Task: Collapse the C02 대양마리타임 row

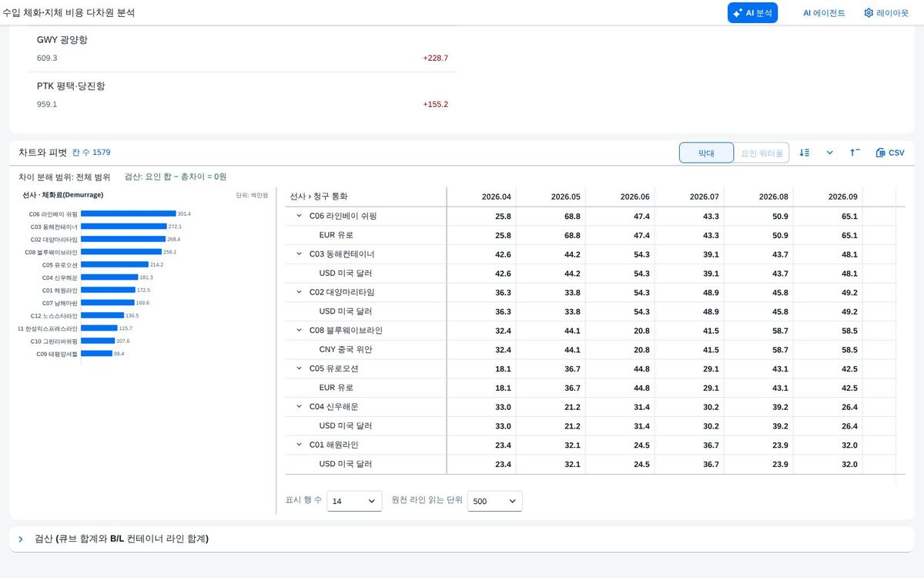Action: coord(299,292)
